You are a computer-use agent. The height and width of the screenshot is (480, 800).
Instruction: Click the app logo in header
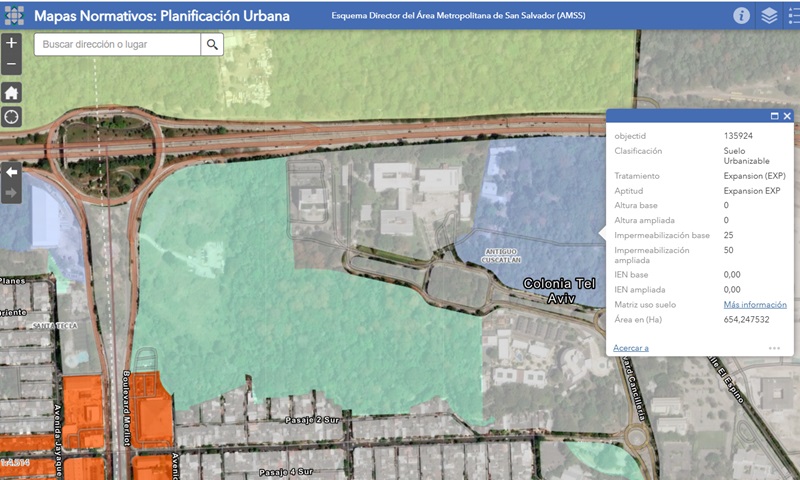(15, 15)
